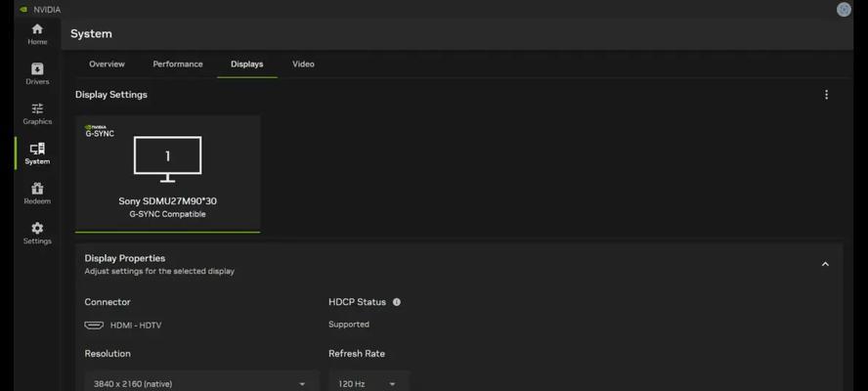Select the monitor 1 icon
Image resolution: width=868 pixels, height=391 pixels.
pyautogui.click(x=168, y=159)
